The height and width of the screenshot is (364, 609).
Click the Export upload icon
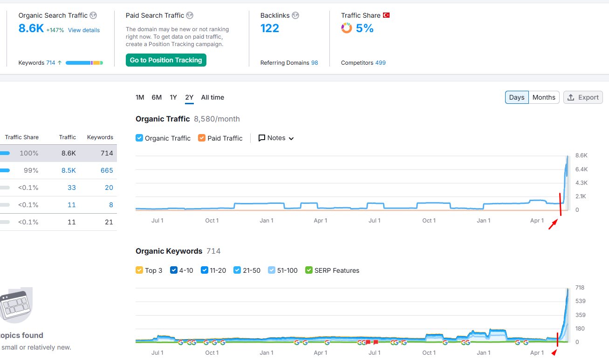pyautogui.click(x=571, y=97)
